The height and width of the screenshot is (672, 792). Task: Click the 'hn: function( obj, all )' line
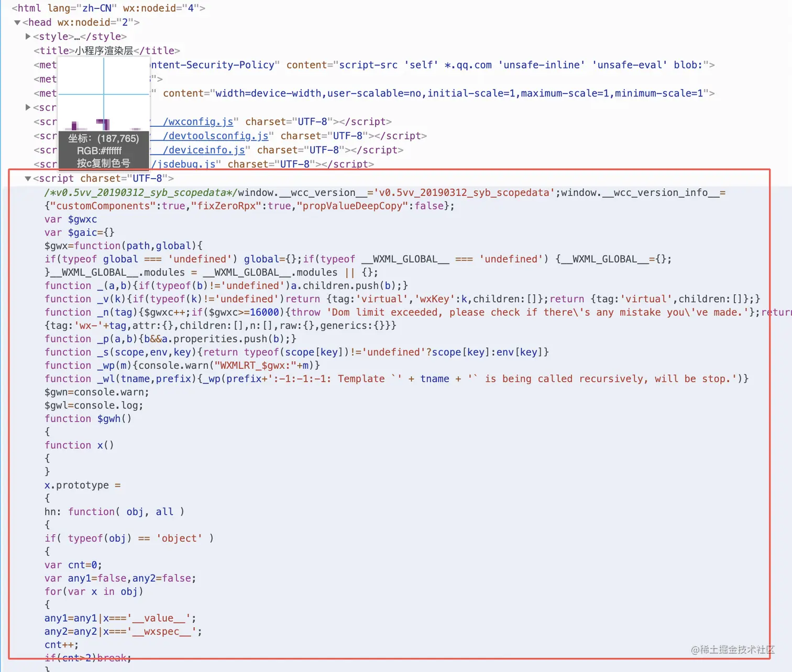[115, 512]
